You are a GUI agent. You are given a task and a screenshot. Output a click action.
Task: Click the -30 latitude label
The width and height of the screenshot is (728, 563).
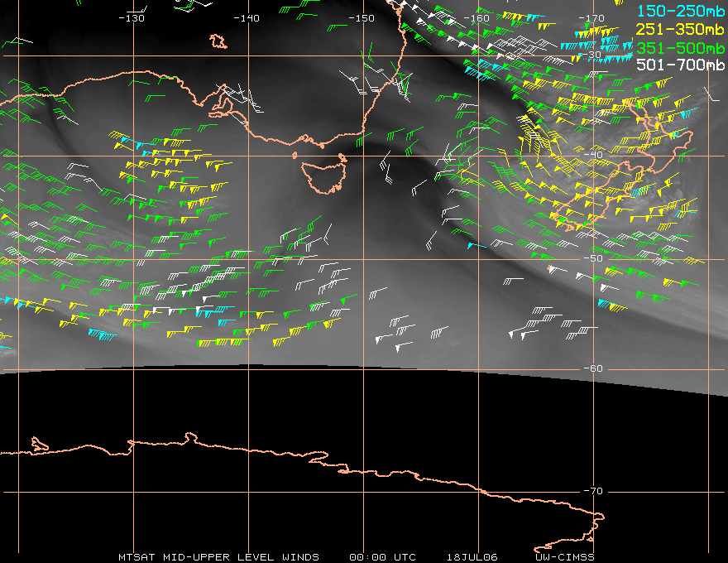coord(592,55)
